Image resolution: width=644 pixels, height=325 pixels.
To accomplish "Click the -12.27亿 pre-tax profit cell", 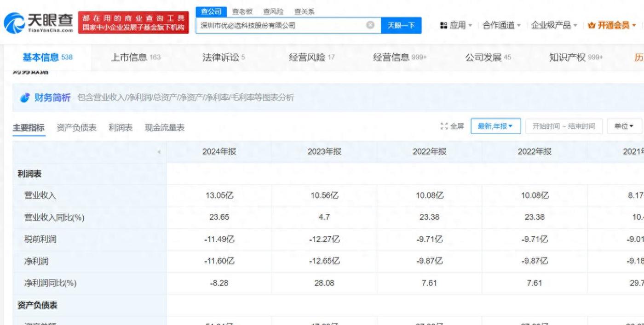I will (x=324, y=239).
